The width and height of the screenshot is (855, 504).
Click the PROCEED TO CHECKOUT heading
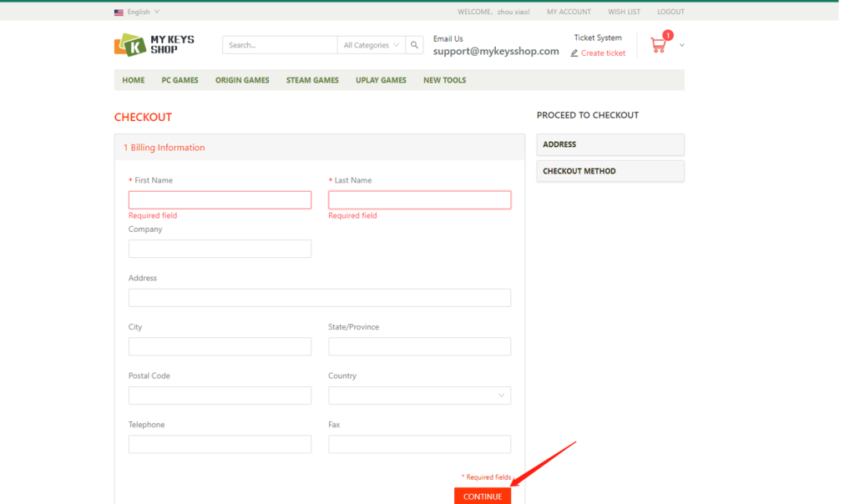click(587, 115)
